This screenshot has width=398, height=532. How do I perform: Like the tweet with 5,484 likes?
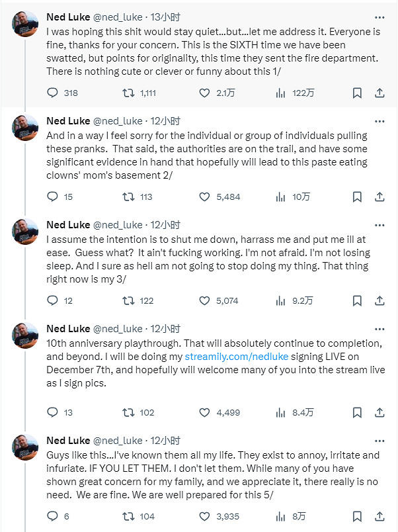[x=205, y=197]
